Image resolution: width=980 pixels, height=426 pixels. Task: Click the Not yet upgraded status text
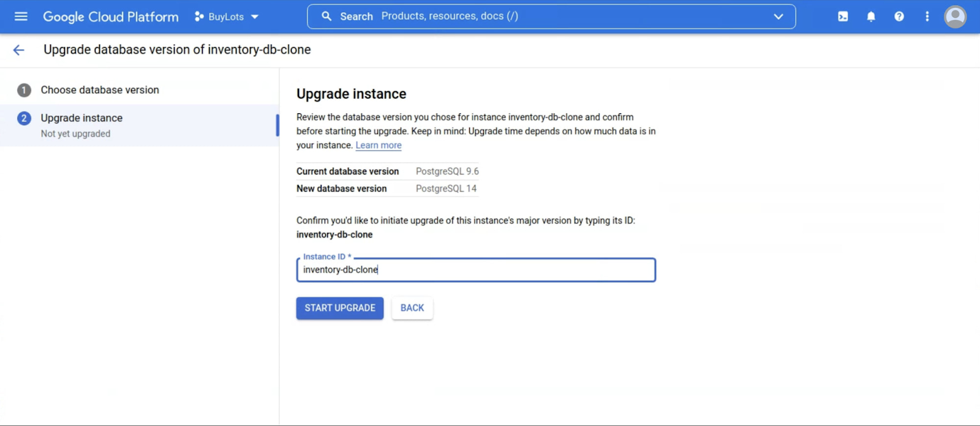[76, 133]
